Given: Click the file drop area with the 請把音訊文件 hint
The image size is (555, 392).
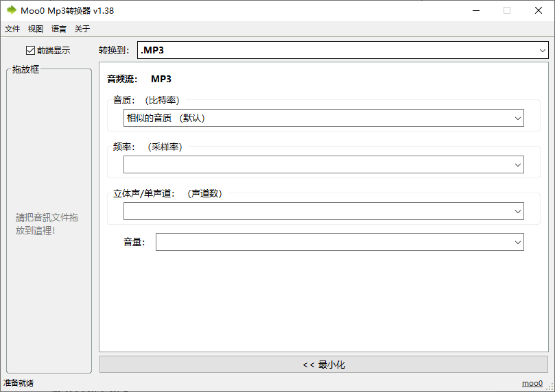Looking at the screenshot, I should (x=48, y=223).
